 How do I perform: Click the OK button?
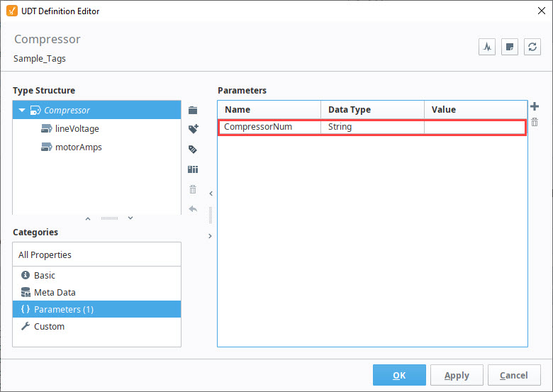click(399, 375)
